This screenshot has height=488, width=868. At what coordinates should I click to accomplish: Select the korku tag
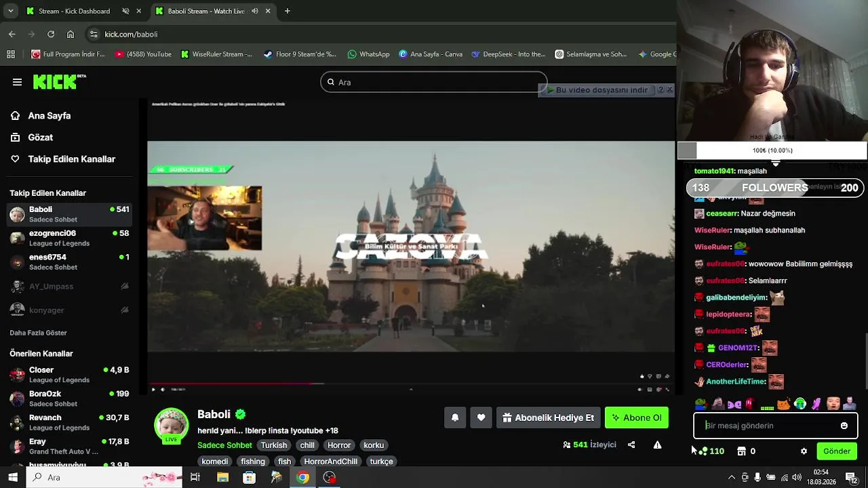tap(374, 445)
